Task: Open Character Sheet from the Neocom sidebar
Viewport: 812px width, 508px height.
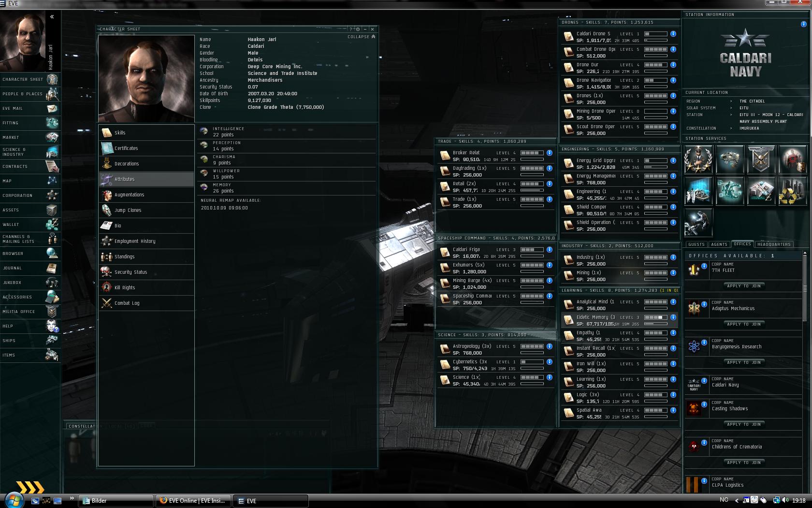Action: tap(30, 79)
